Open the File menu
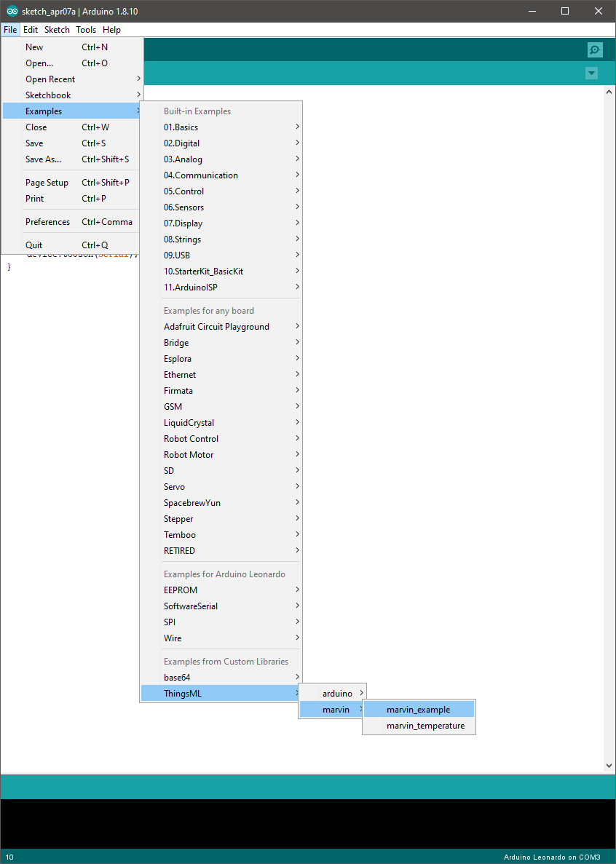This screenshot has width=616, height=864. (10, 30)
